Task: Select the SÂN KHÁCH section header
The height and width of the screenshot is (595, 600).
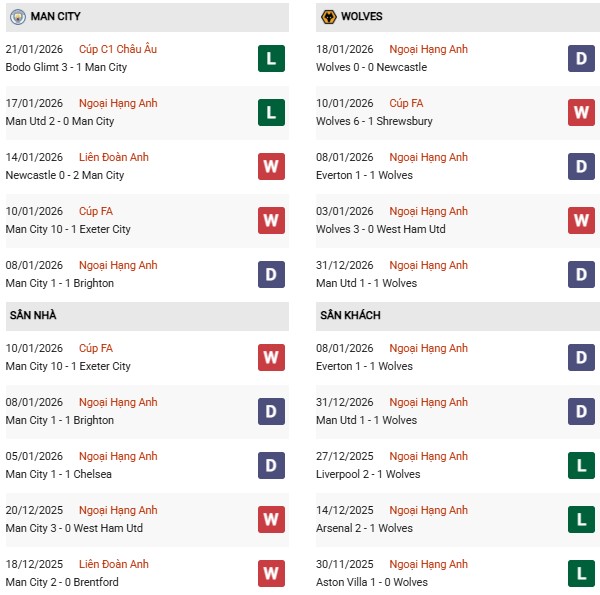Action: (351, 316)
